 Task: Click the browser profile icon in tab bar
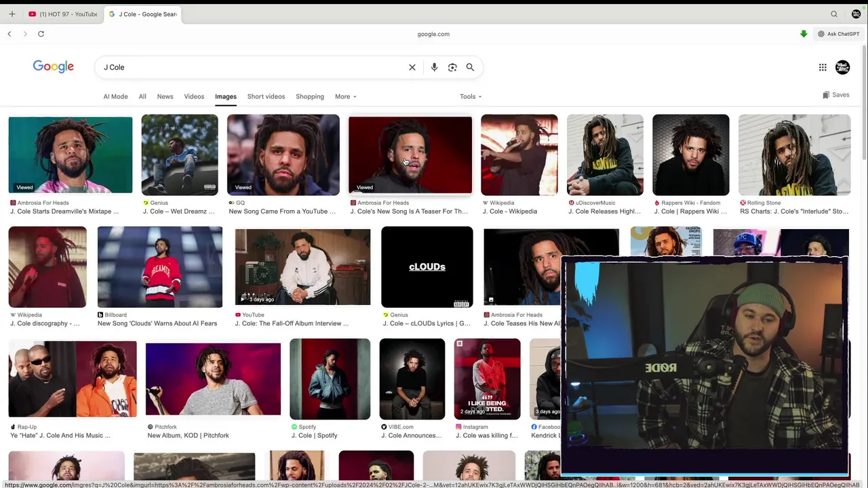coord(856,14)
